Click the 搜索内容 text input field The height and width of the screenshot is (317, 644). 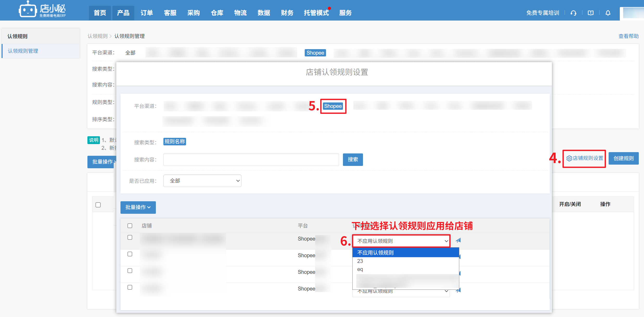[251, 159]
